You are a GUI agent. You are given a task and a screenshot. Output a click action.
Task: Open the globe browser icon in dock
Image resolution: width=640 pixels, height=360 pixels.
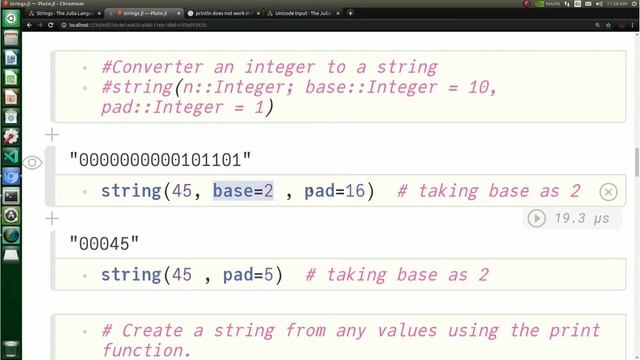pos(11,235)
